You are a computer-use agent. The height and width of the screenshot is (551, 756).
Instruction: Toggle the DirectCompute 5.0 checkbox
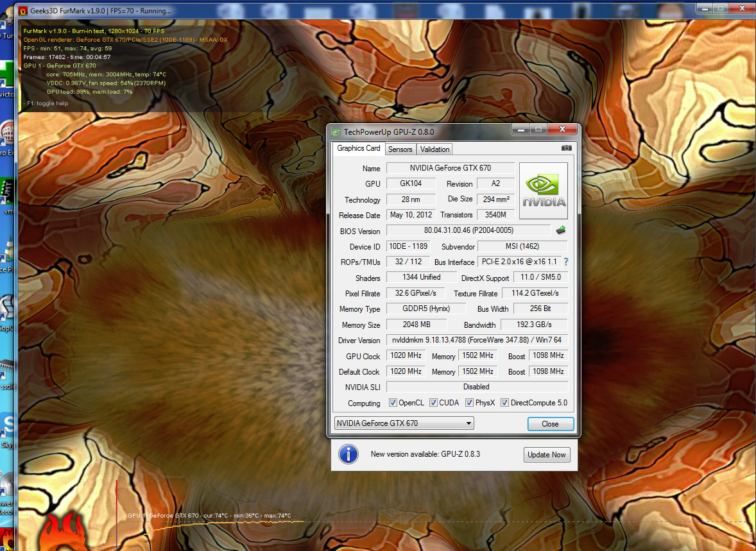point(504,403)
